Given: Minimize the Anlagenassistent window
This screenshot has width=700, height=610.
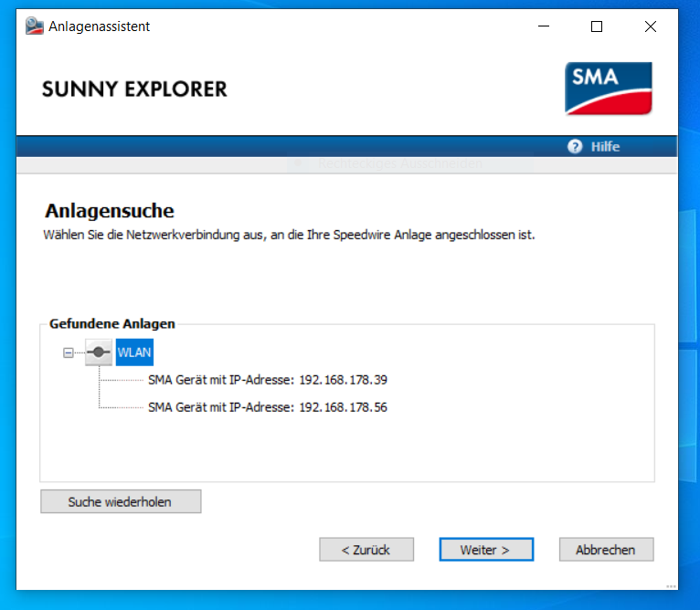Looking at the screenshot, I should 544,26.
